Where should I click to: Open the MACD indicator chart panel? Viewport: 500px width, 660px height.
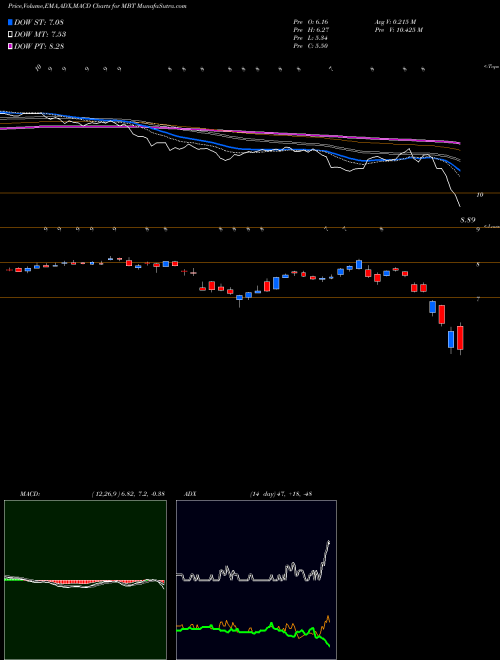coord(85,580)
